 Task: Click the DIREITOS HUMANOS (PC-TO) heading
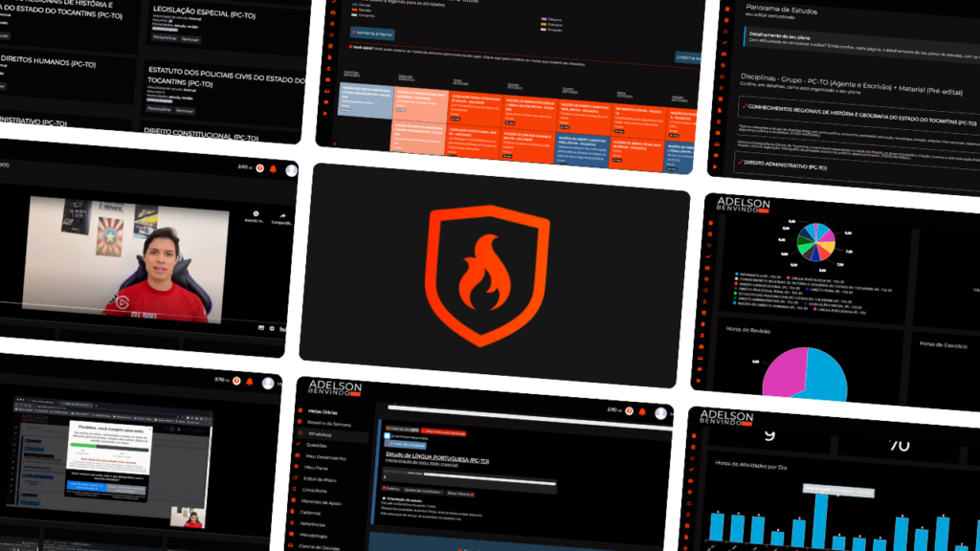pos(48,61)
